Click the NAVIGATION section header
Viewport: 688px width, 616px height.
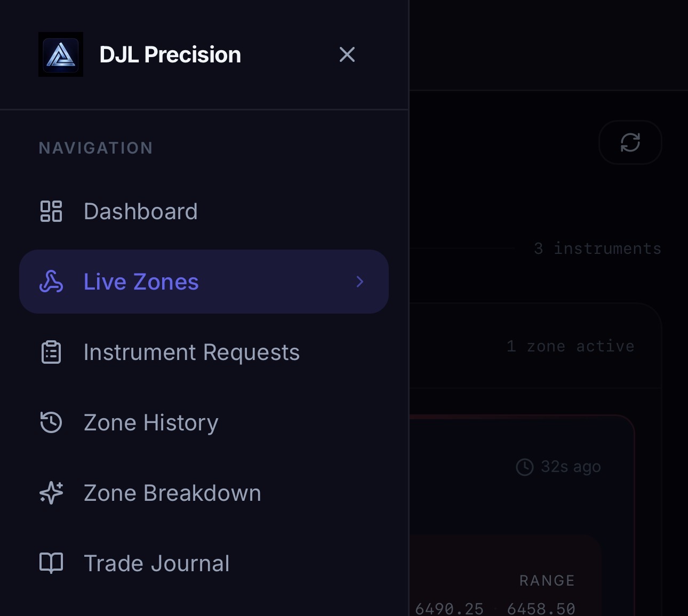click(x=95, y=148)
